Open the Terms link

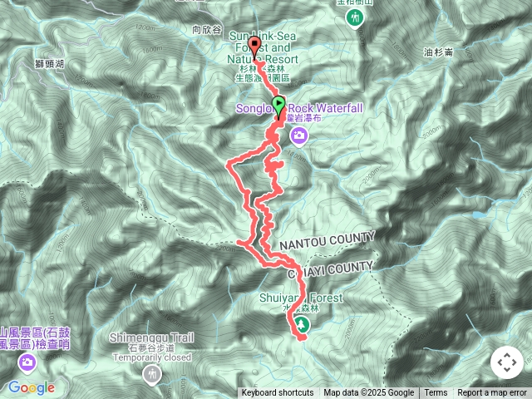[436, 393]
